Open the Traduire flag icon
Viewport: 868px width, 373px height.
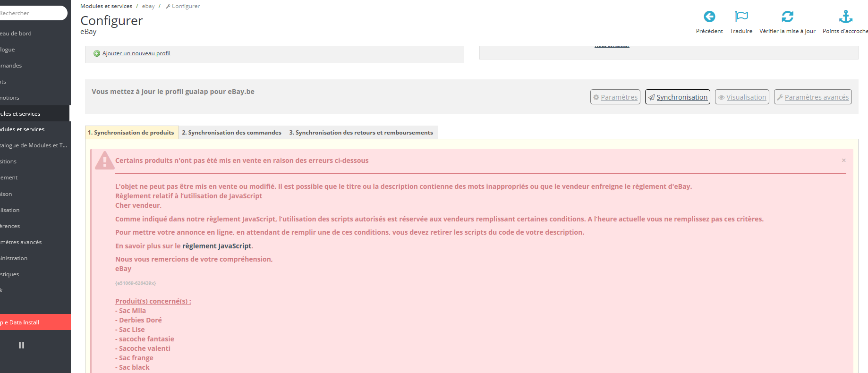(741, 17)
